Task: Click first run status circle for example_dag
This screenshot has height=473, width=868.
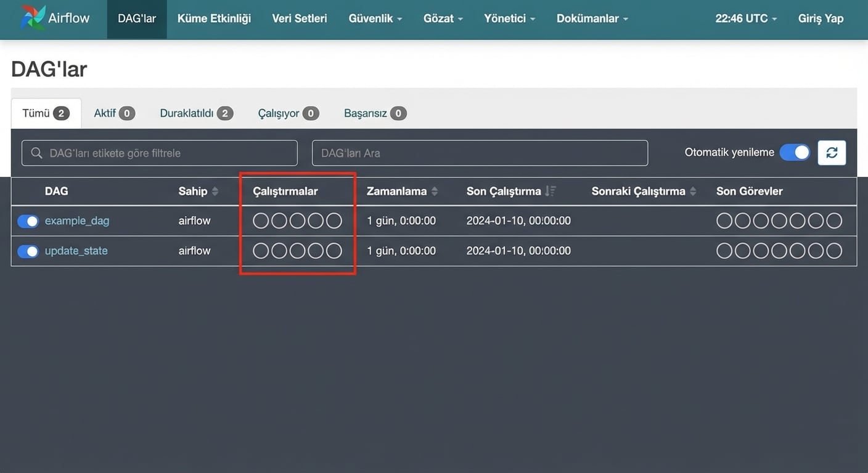Action: [x=261, y=220]
